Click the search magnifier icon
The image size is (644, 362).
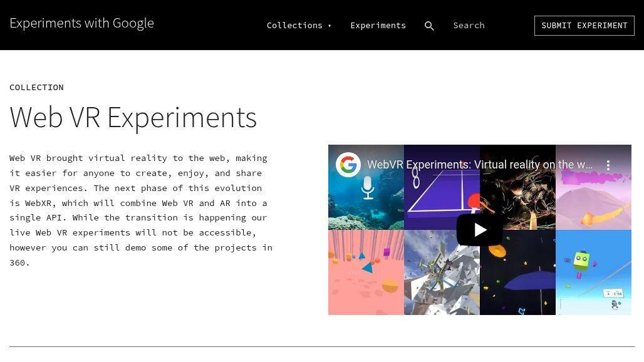(429, 26)
